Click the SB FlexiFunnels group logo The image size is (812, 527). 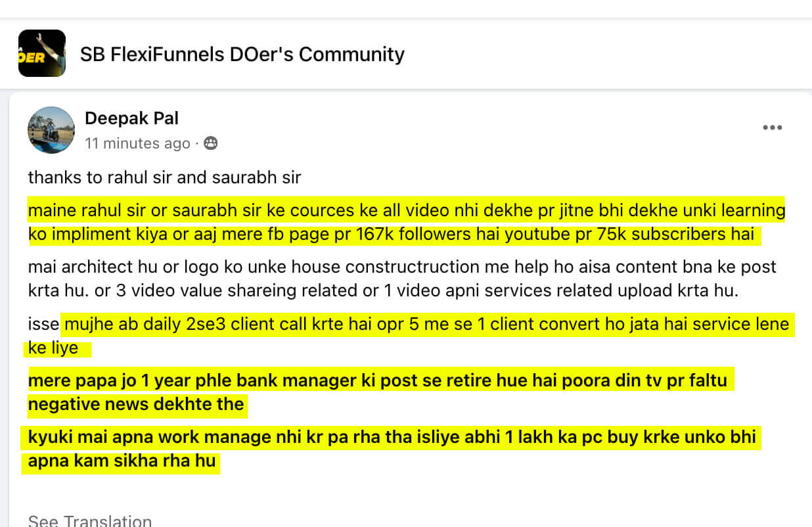click(41, 53)
